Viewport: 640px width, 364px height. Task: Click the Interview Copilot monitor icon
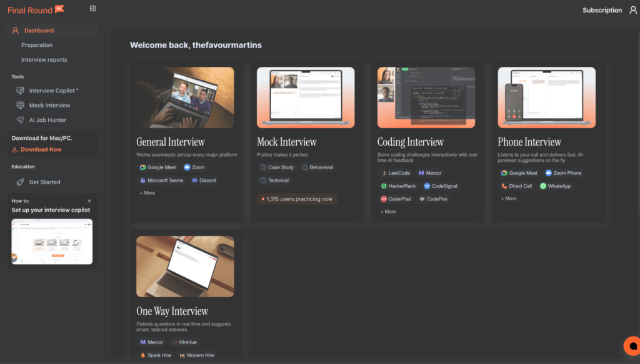(20, 91)
